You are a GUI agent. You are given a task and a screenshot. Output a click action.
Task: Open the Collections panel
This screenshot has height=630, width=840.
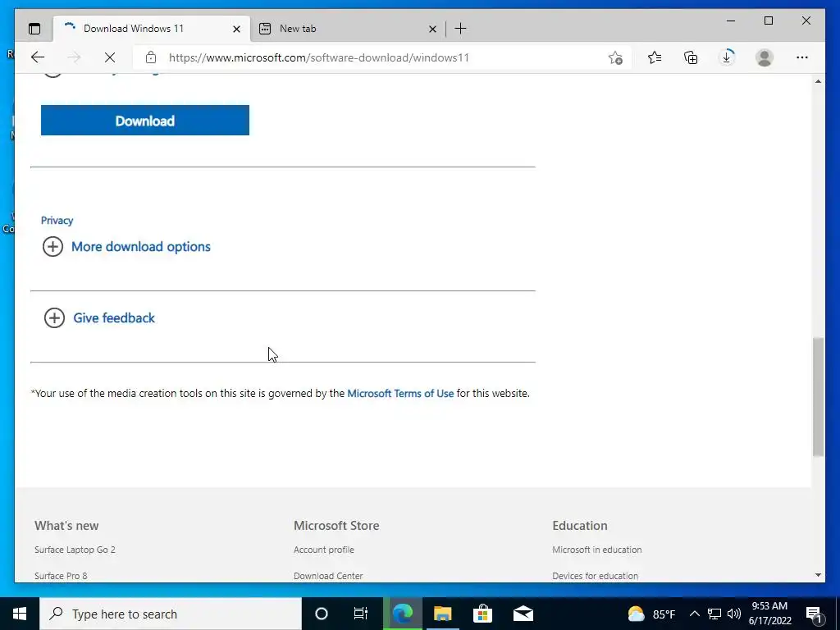(691, 57)
